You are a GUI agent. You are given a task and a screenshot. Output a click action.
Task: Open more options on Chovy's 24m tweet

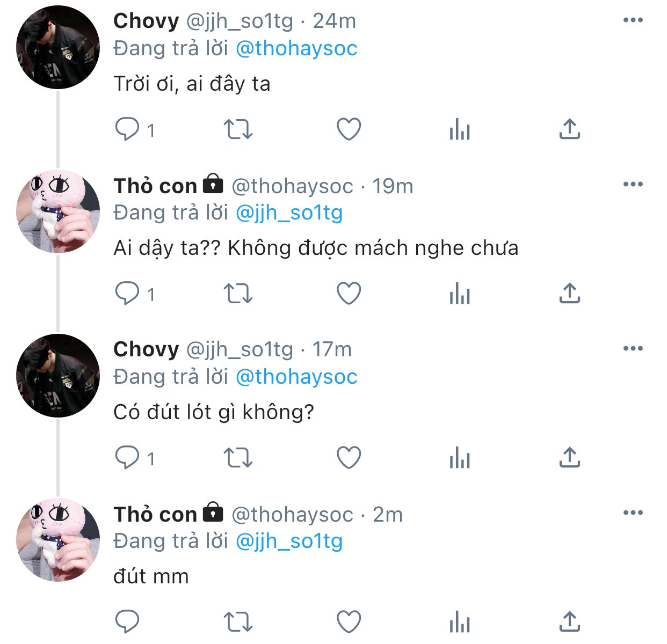[x=633, y=20]
